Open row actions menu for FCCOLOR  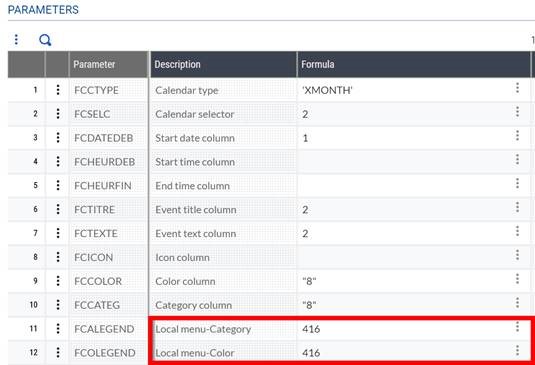pos(58,281)
